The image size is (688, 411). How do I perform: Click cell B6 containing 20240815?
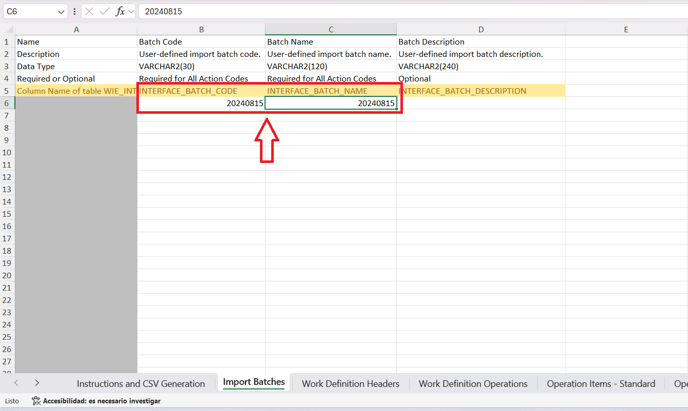(x=201, y=103)
